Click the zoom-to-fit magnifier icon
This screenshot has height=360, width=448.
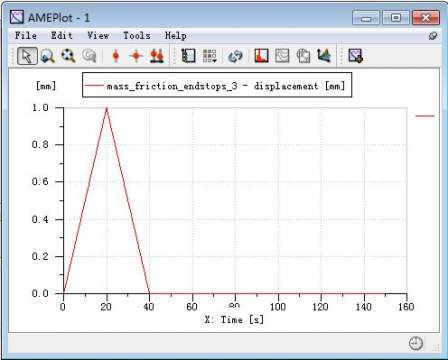(x=68, y=56)
